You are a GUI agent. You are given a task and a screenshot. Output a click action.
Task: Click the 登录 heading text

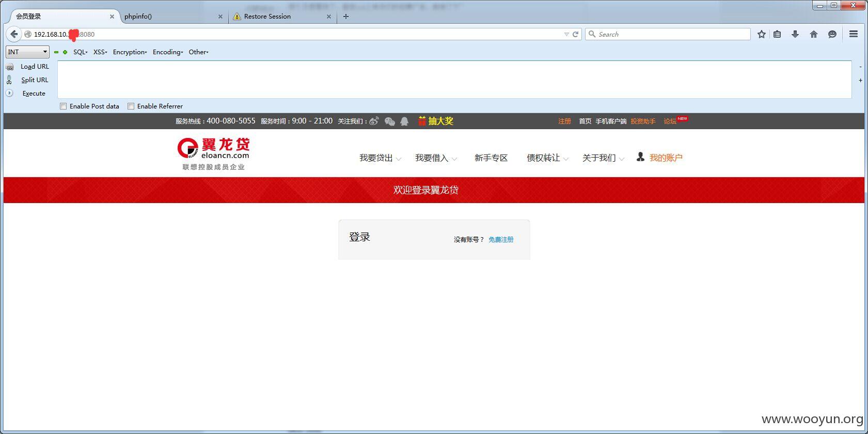click(359, 237)
